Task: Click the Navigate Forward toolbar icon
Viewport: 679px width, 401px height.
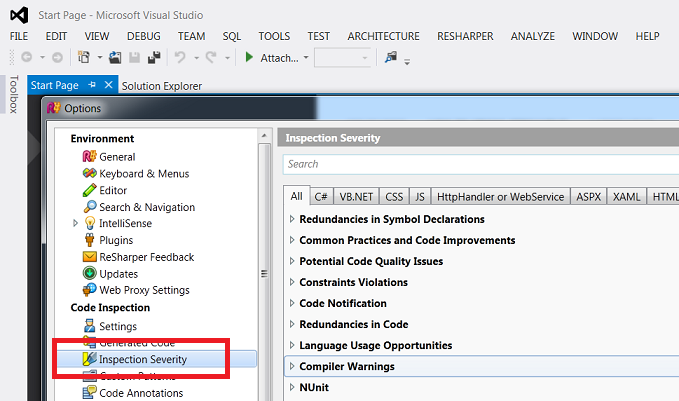Action: point(57,57)
